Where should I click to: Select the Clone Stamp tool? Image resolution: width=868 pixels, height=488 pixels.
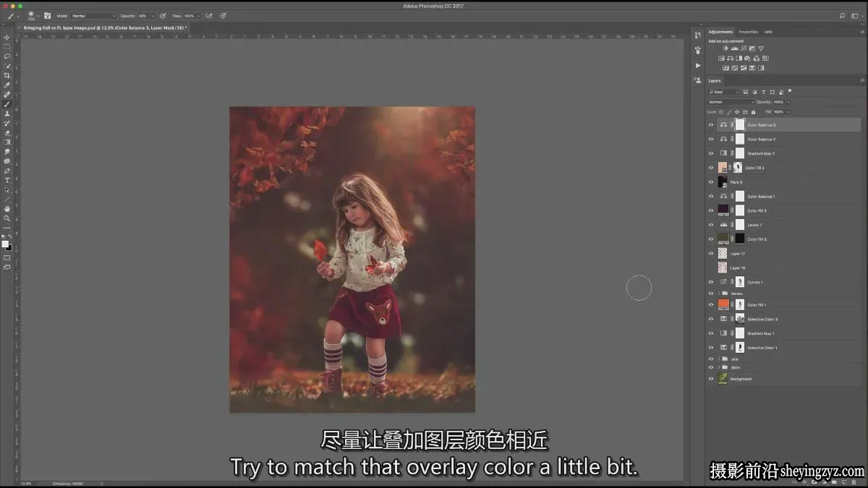coord(7,114)
